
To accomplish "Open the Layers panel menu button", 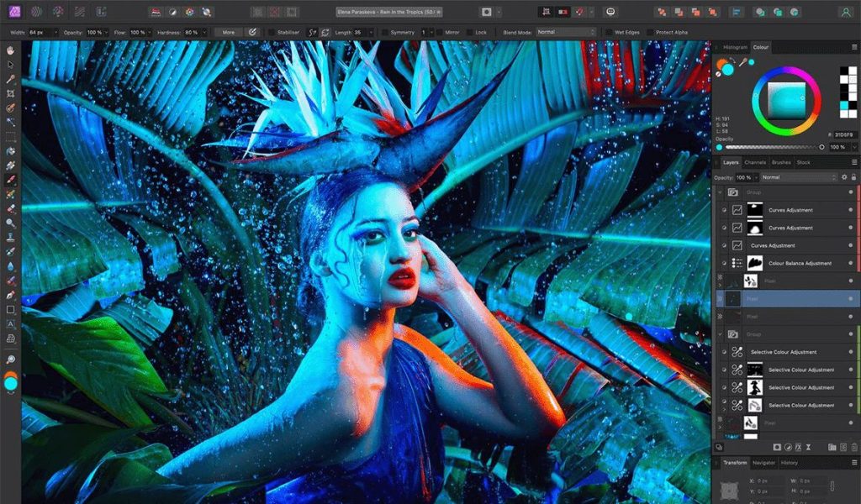I will [854, 162].
